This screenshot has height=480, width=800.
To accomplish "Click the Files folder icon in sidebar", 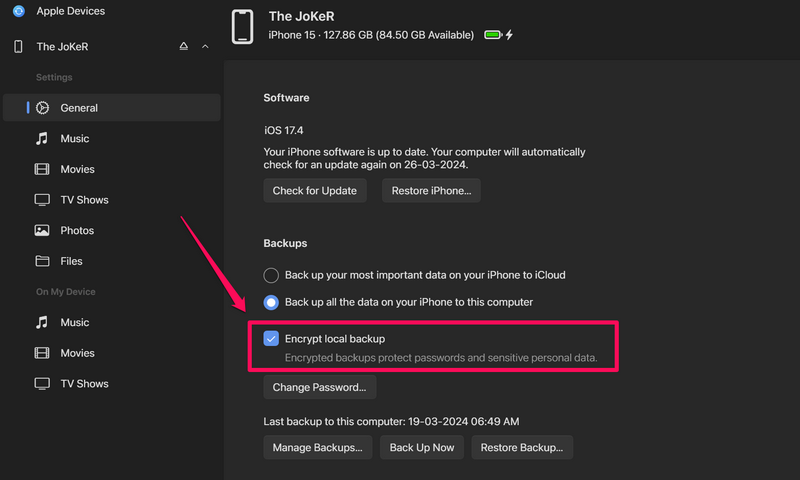I will 42,261.
